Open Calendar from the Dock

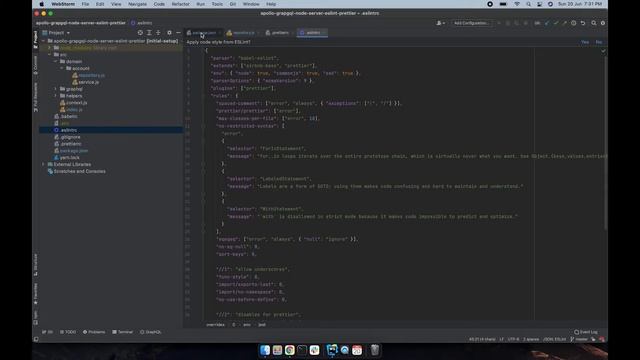[x=357, y=350]
